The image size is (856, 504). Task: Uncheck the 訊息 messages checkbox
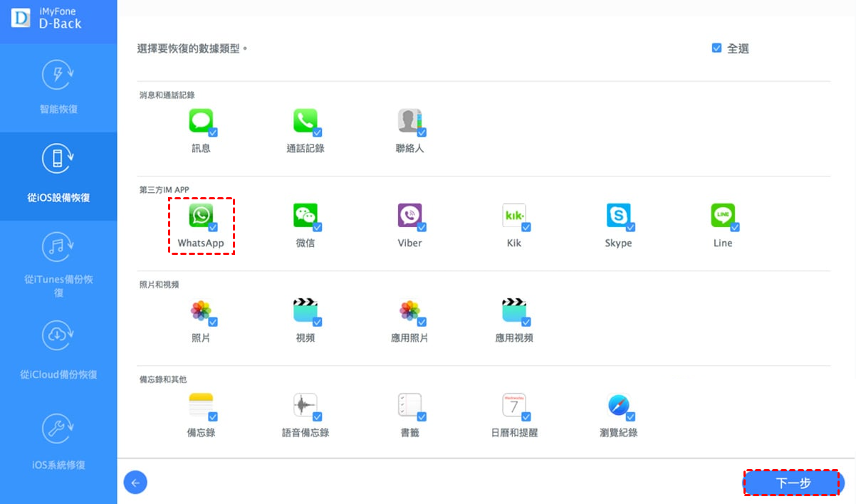coord(213,132)
